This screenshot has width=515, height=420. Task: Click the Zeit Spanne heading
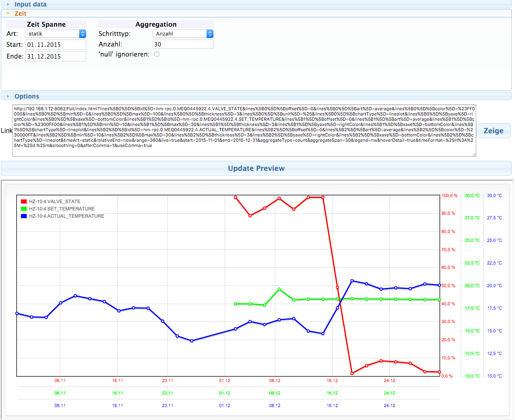[x=46, y=24]
